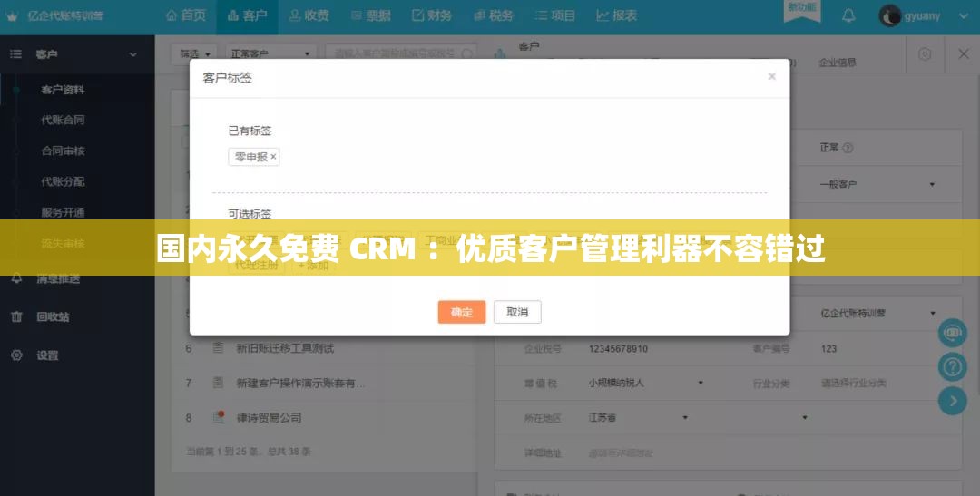Click the help icon next to 正常

(x=848, y=148)
